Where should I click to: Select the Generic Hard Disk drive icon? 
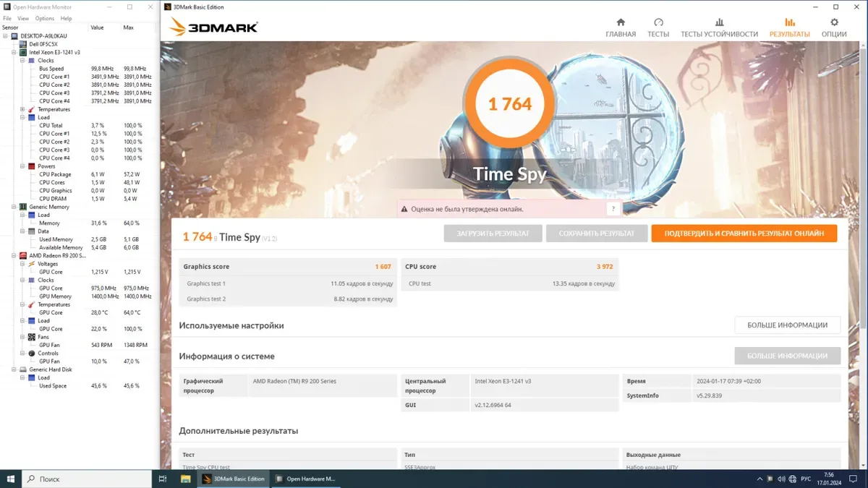24,369
